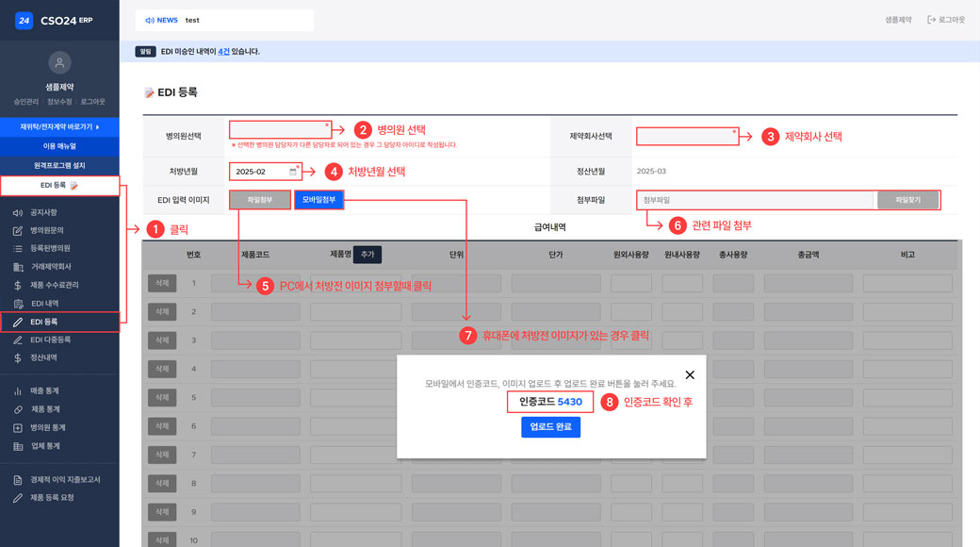Click the row 2 제품명 input
980x547 pixels.
pyautogui.click(x=355, y=311)
